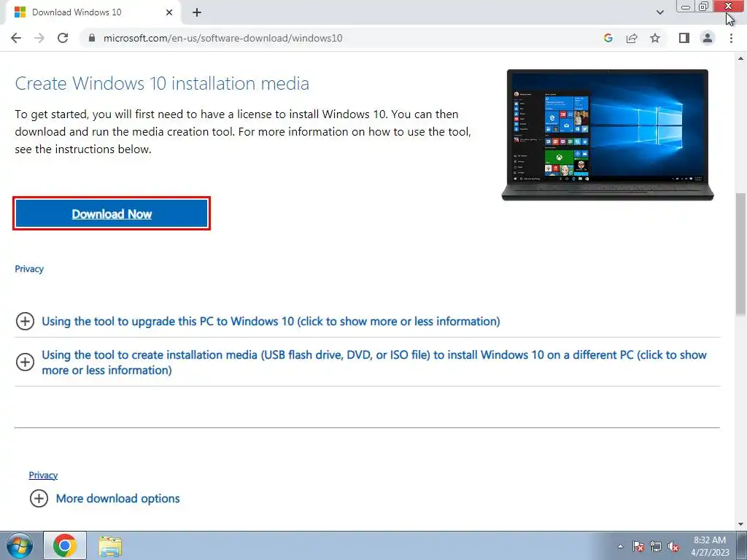Click the muted volume tray icon
Screen dimensions: 747x560
[x=673, y=546]
